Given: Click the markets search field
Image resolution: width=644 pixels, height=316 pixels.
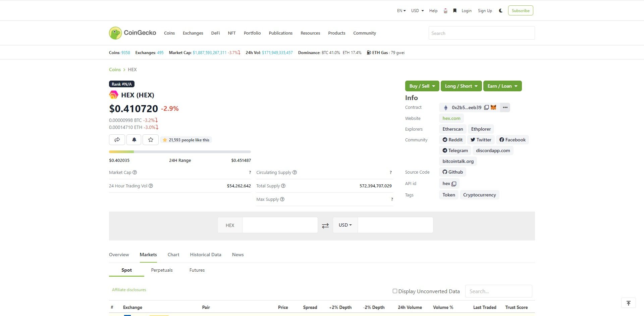Looking at the screenshot, I should pos(498,291).
